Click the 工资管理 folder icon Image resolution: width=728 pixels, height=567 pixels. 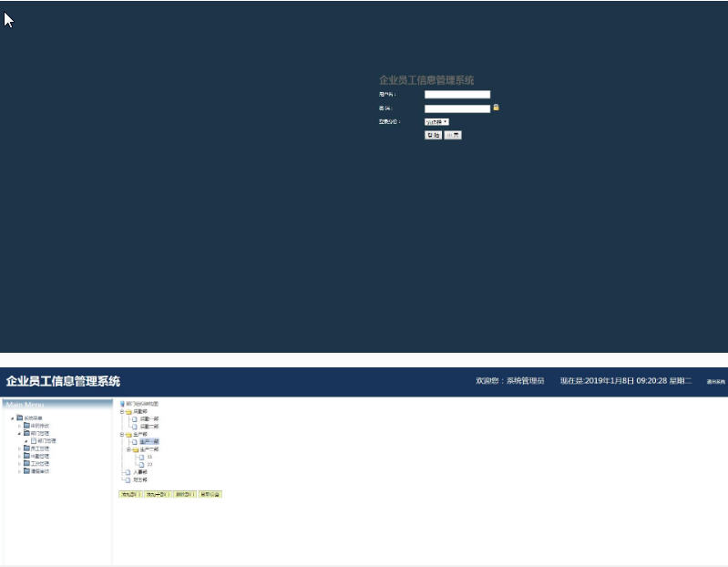pos(26,463)
